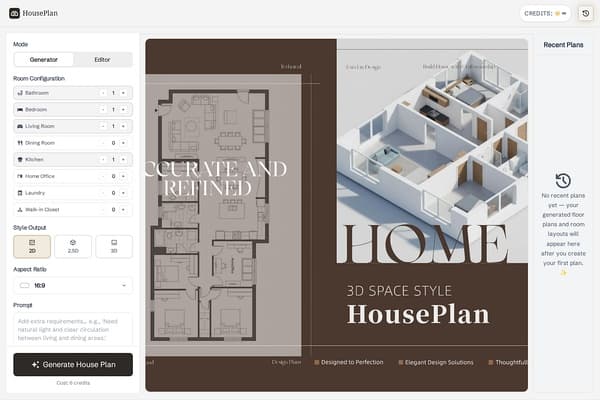The image size is (600, 400).
Task: Increase Bathroom count with plus
Action: 123,93
